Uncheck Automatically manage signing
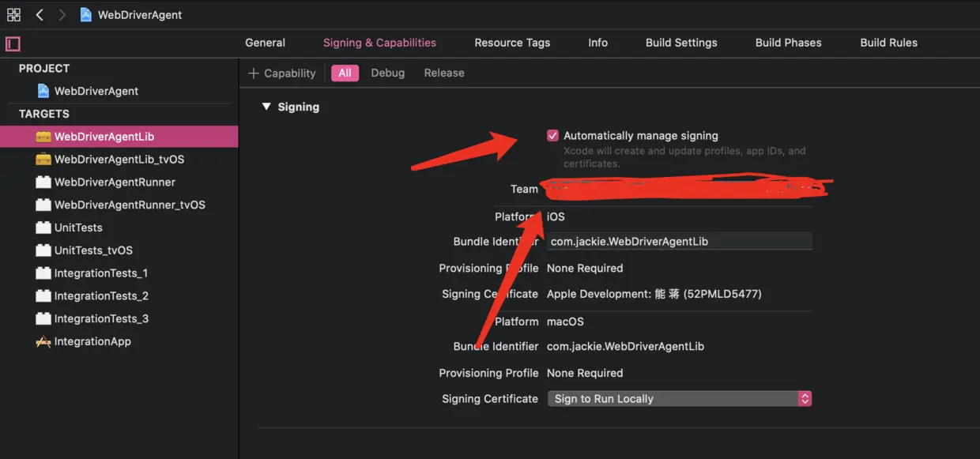Screen dimensions: 980x459 coord(552,136)
